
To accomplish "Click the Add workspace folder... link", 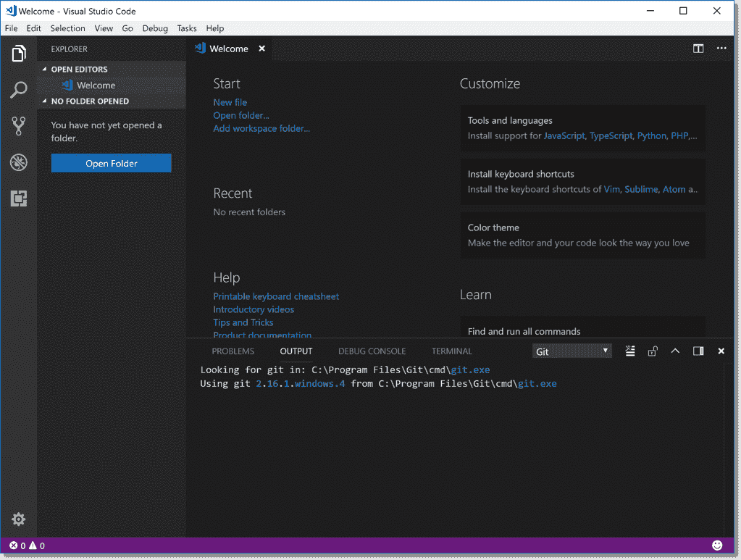I will (x=261, y=128).
